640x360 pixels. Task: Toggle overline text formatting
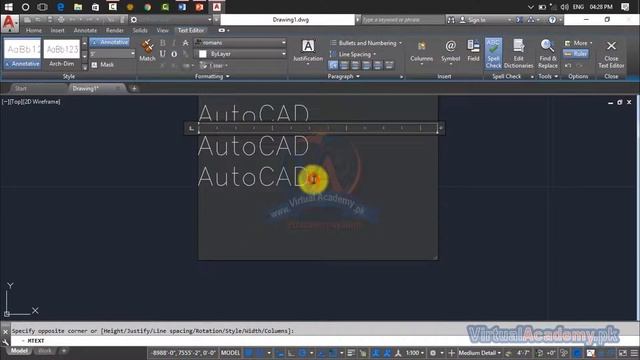coord(174,54)
